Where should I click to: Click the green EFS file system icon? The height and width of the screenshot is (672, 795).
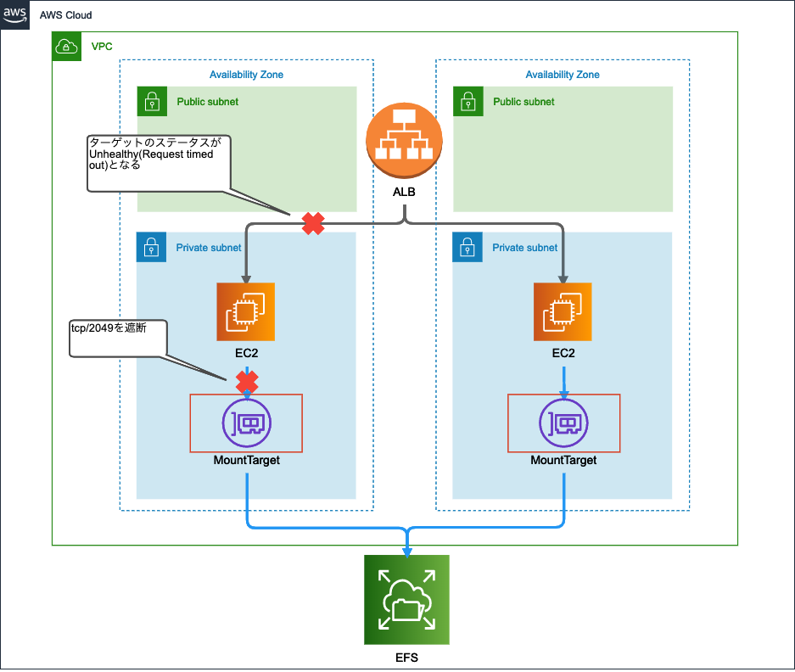click(406, 600)
